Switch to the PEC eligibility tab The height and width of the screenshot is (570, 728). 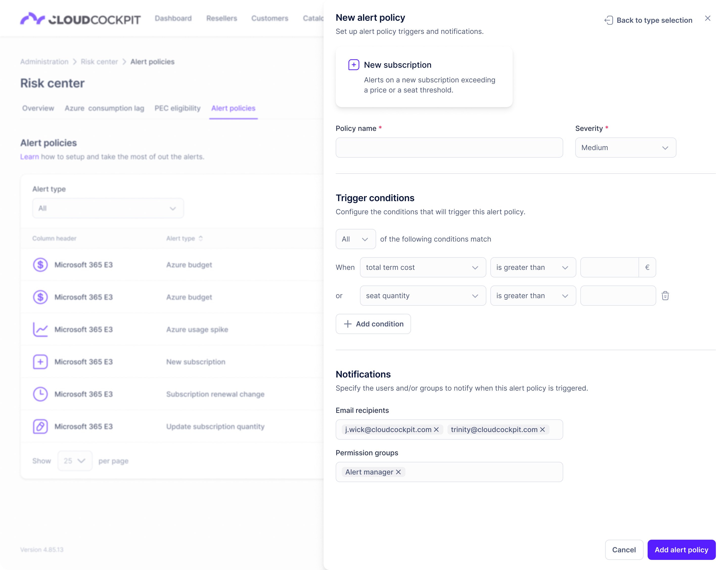pos(177,108)
